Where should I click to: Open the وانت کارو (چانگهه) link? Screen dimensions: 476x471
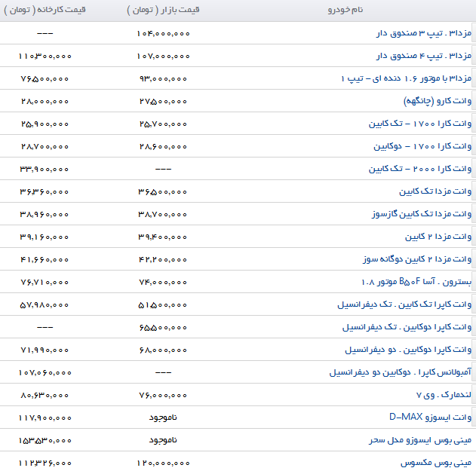[437, 101]
